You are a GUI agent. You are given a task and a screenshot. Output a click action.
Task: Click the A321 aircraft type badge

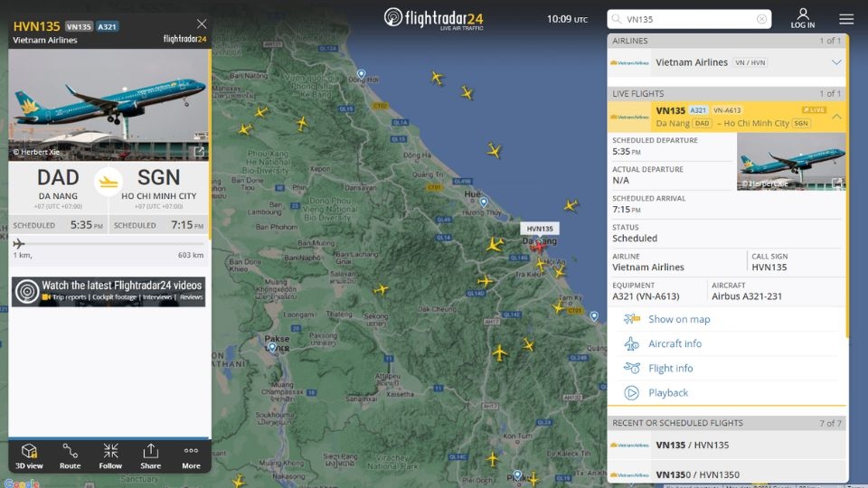(x=107, y=26)
